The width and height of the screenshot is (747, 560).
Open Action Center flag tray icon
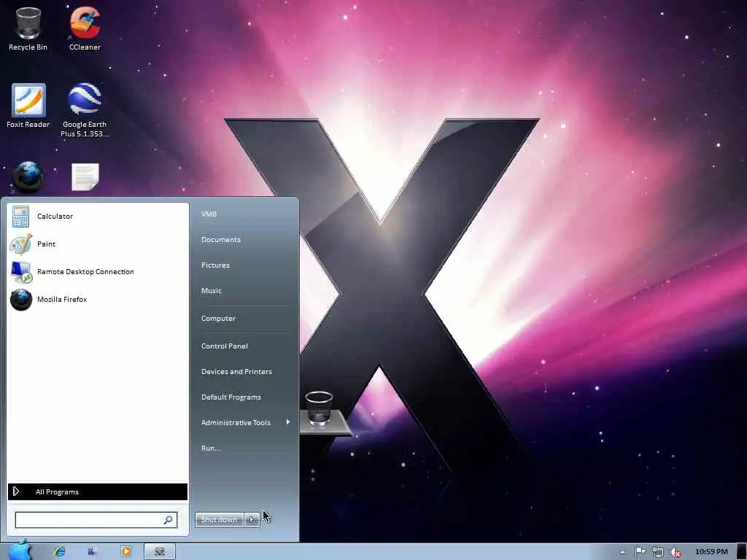640,552
